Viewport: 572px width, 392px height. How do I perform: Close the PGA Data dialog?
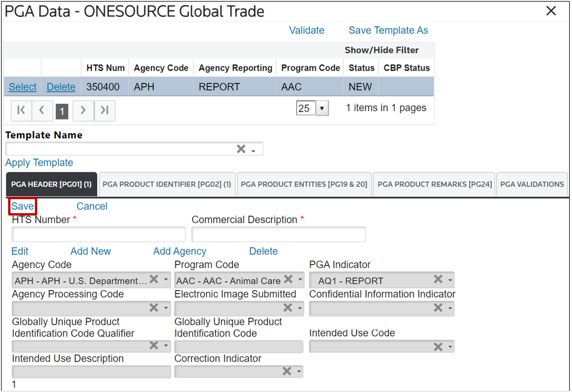coord(550,11)
